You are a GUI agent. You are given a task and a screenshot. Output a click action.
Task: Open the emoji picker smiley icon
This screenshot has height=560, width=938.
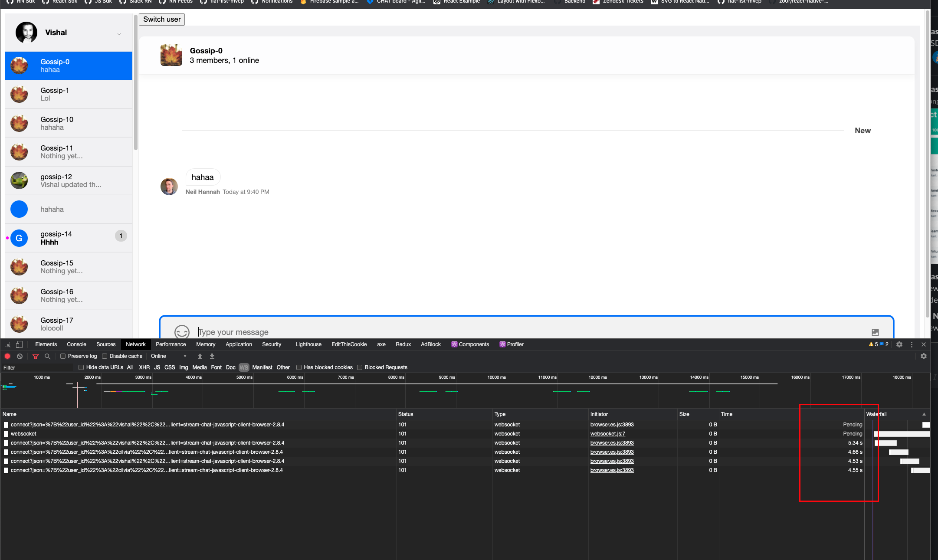pos(182,332)
